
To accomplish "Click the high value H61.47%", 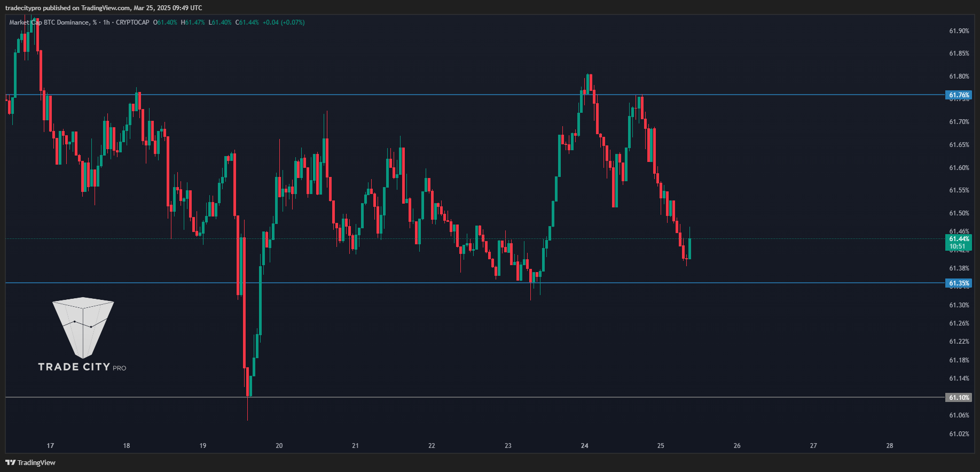I will (193, 22).
